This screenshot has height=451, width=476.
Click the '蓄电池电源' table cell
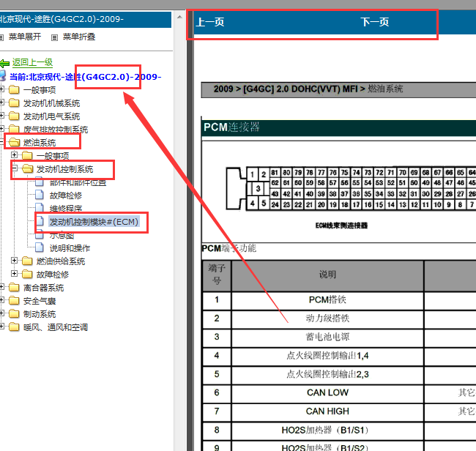[327, 337]
